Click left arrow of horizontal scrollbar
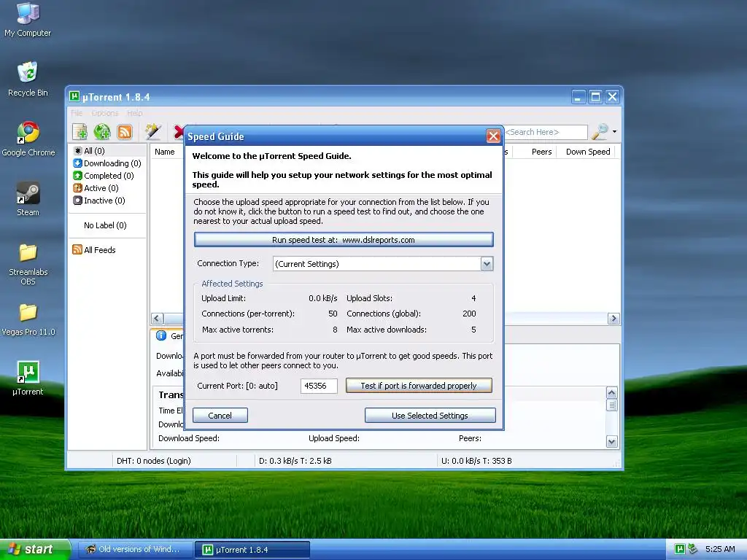The height and width of the screenshot is (560, 747). click(158, 318)
